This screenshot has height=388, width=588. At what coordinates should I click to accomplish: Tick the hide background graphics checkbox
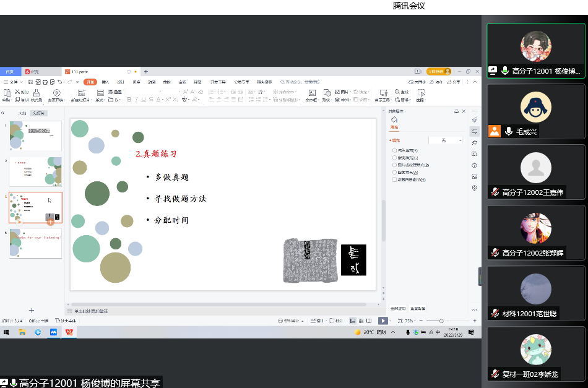click(395, 180)
